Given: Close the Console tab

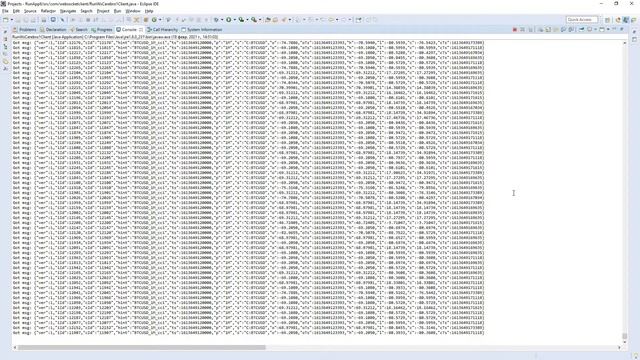Looking at the screenshot, I should click(141, 29).
